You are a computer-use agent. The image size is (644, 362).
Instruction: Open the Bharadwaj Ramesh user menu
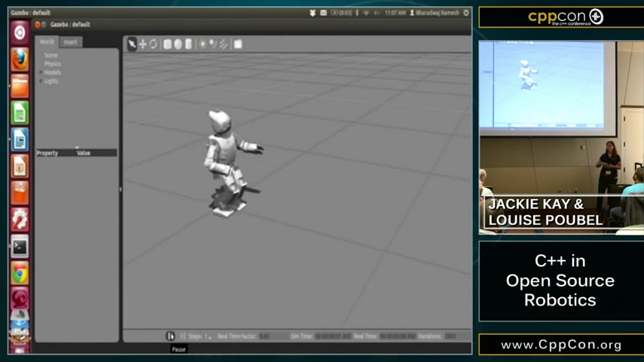[434, 13]
